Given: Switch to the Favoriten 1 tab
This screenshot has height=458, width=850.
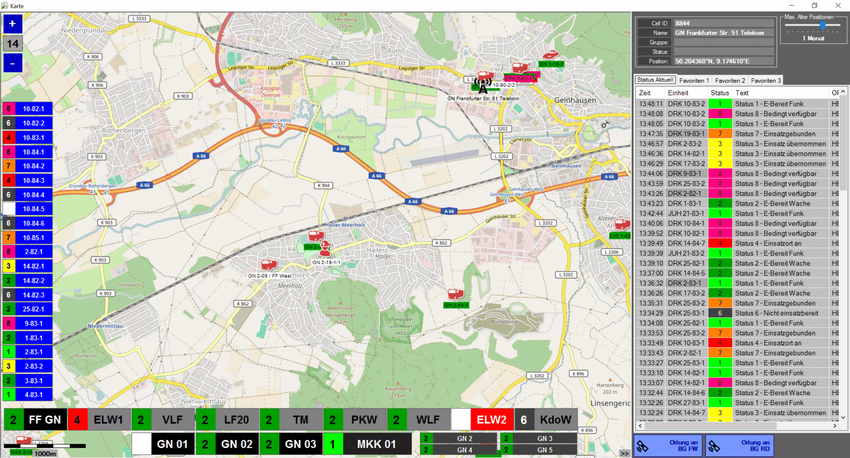Looking at the screenshot, I should coord(693,80).
